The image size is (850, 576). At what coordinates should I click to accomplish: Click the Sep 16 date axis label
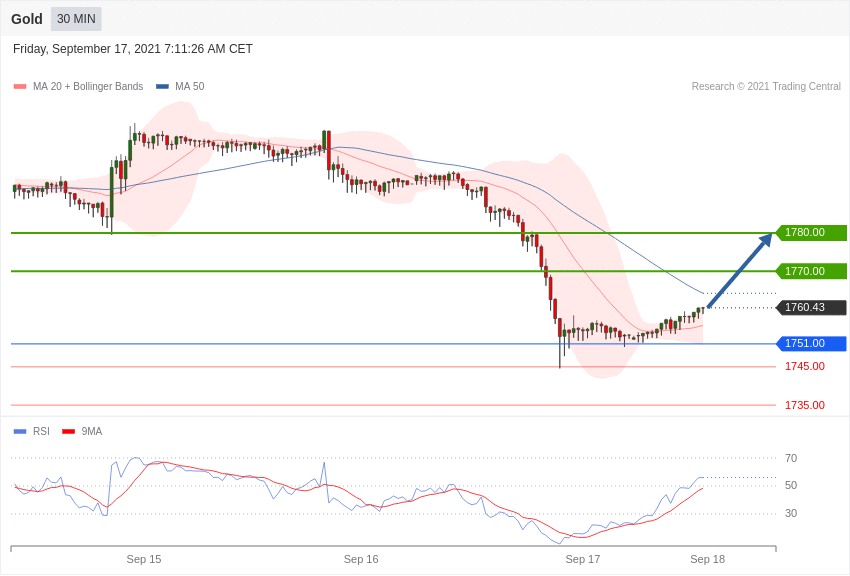(x=361, y=559)
